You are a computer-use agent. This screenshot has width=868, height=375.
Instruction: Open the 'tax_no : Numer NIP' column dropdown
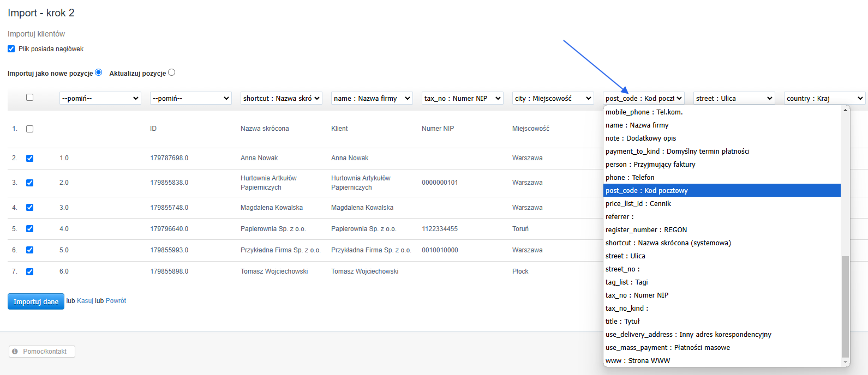[x=463, y=98]
